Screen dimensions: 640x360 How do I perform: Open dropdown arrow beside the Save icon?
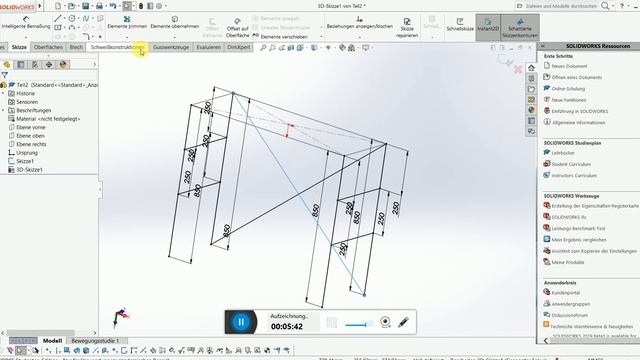click(x=92, y=6)
